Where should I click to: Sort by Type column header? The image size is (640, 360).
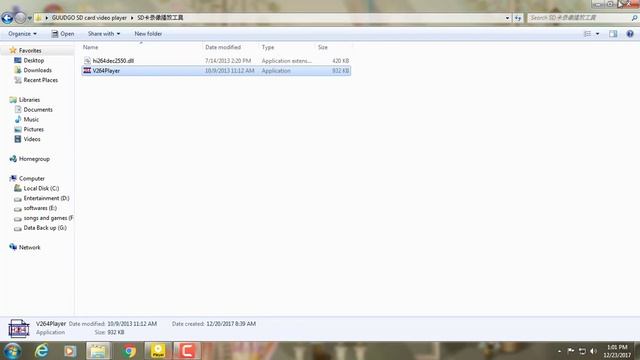coord(268,47)
